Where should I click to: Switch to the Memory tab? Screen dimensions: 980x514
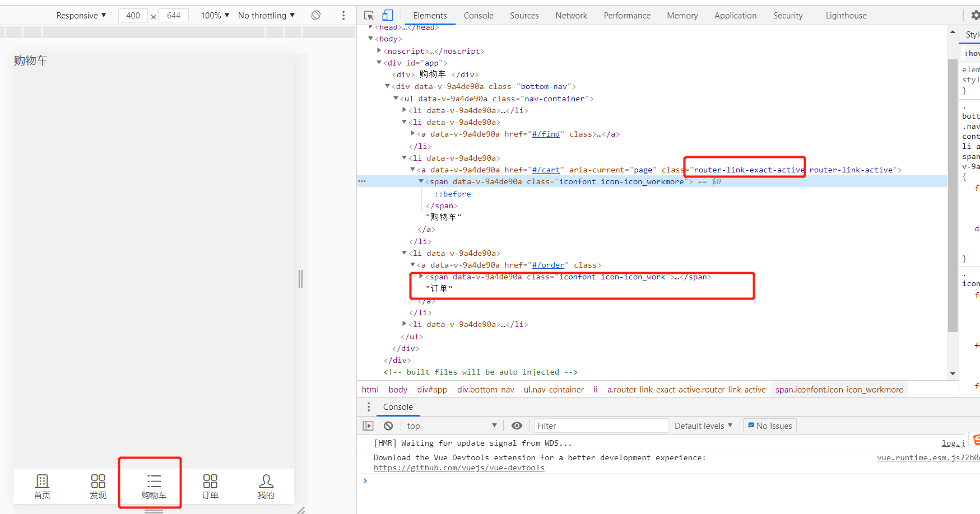point(682,15)
